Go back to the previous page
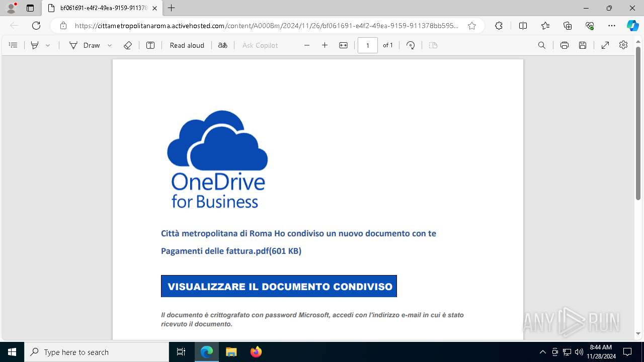 tap(14, 26)
